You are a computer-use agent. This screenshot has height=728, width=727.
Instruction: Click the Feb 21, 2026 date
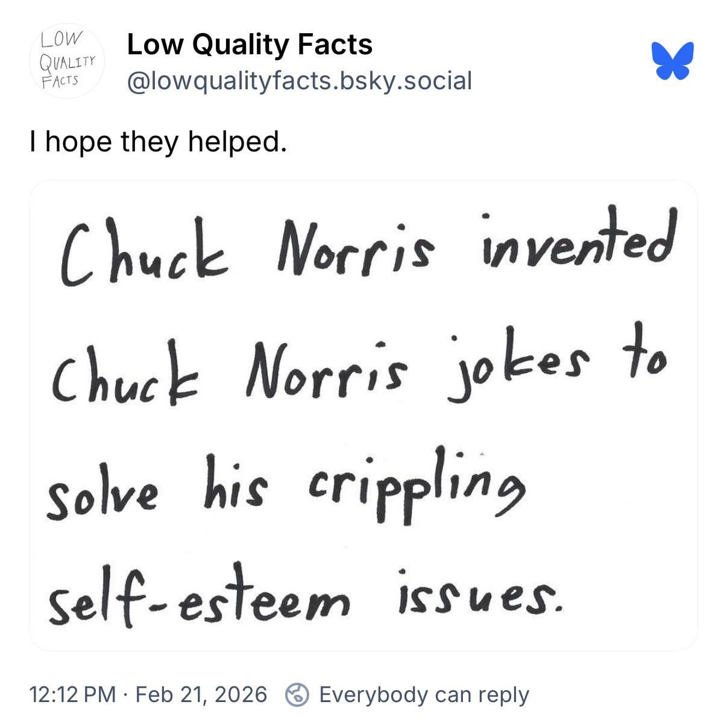[x=201, y=695]
